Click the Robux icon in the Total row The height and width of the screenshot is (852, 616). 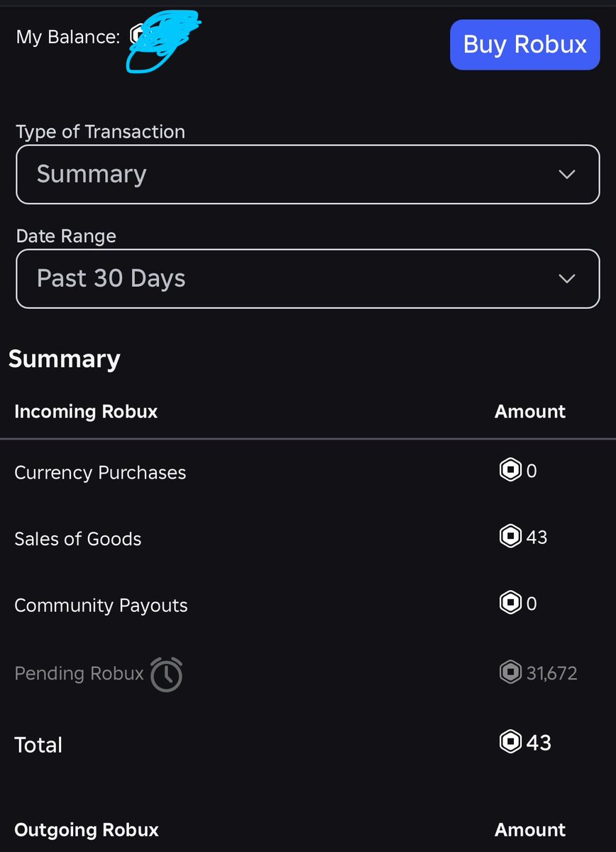pyautogui.click(x=510, y=742)
